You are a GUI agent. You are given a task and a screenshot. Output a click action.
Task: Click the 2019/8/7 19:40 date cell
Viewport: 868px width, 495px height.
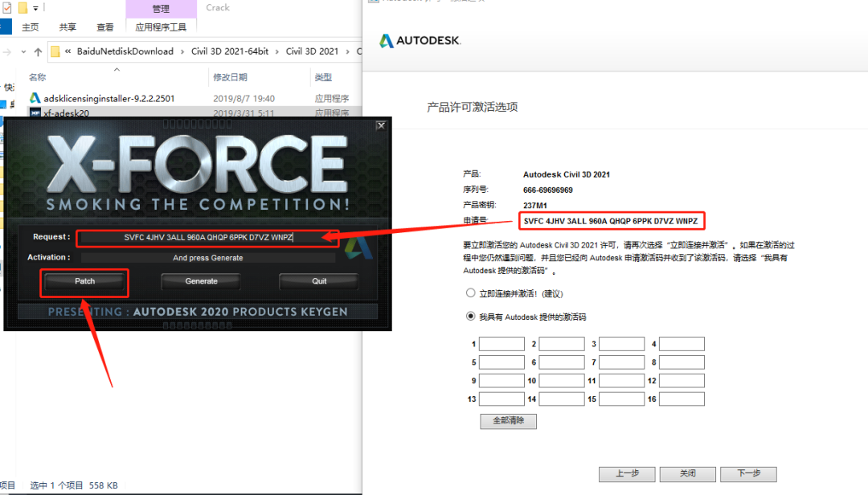244,99
